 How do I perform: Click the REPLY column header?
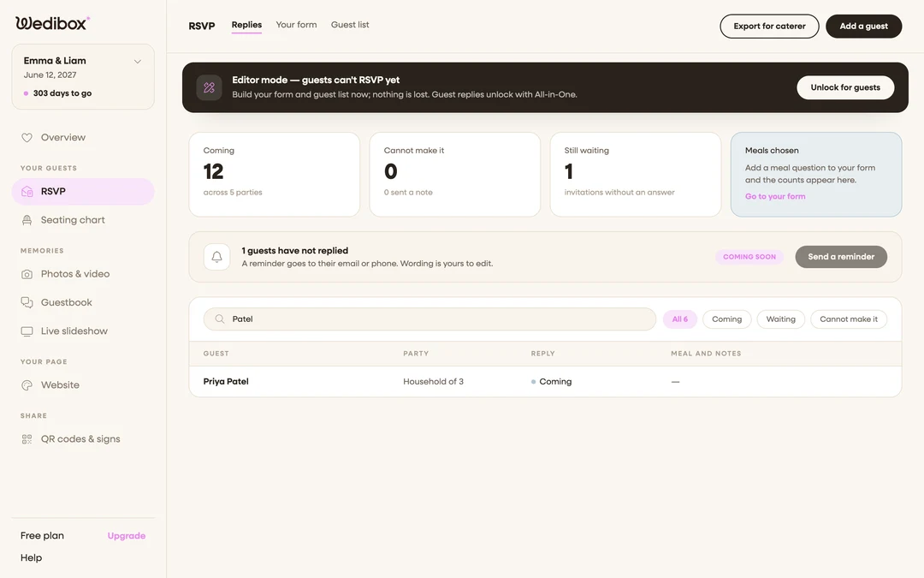click(x=542, y=354)
